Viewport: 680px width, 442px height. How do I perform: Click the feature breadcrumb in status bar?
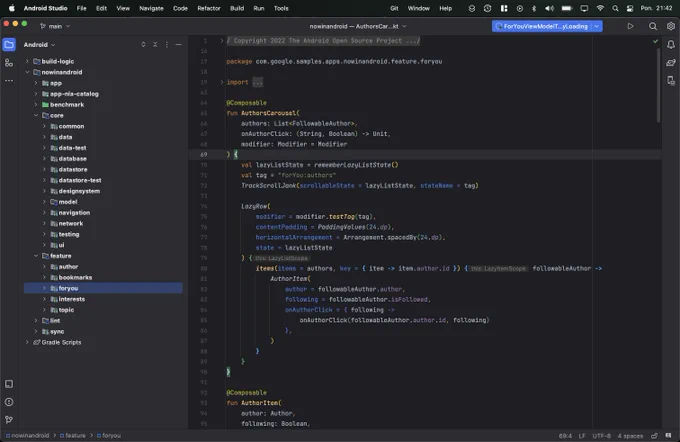(72, 435)
